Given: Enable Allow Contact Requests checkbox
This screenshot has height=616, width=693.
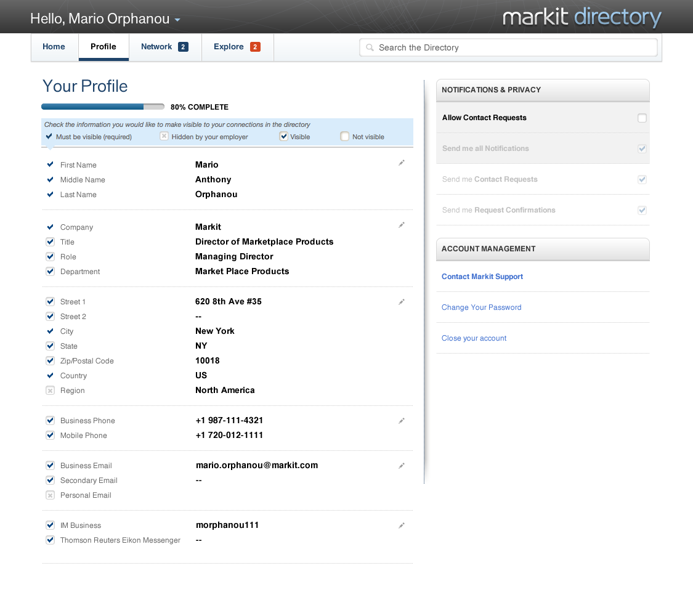Looking at the screenshot, I should 642,118.
